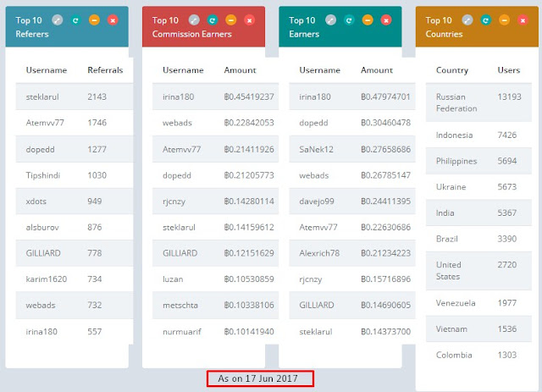This screenshot has height=392, width=542.
Task: Click amount ฿0.30460478
Action: (x=386, y=123)
